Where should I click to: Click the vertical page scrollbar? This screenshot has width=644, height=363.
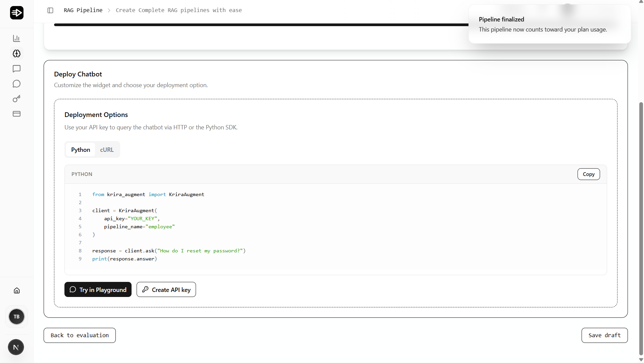(x=641, y=228)
